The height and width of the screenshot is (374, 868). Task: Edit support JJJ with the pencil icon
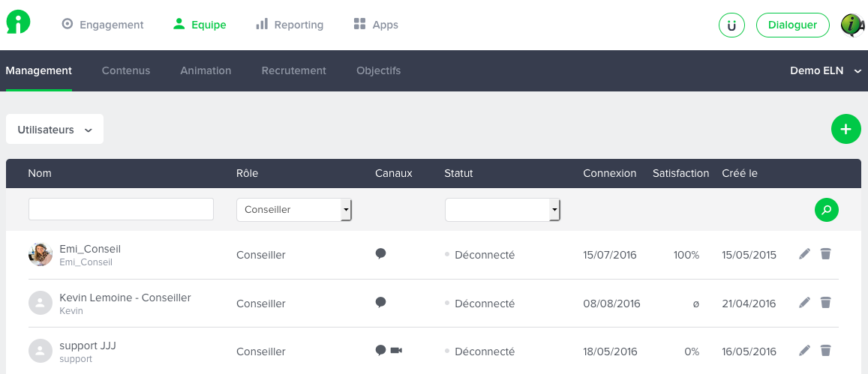(x=805, y=350)
